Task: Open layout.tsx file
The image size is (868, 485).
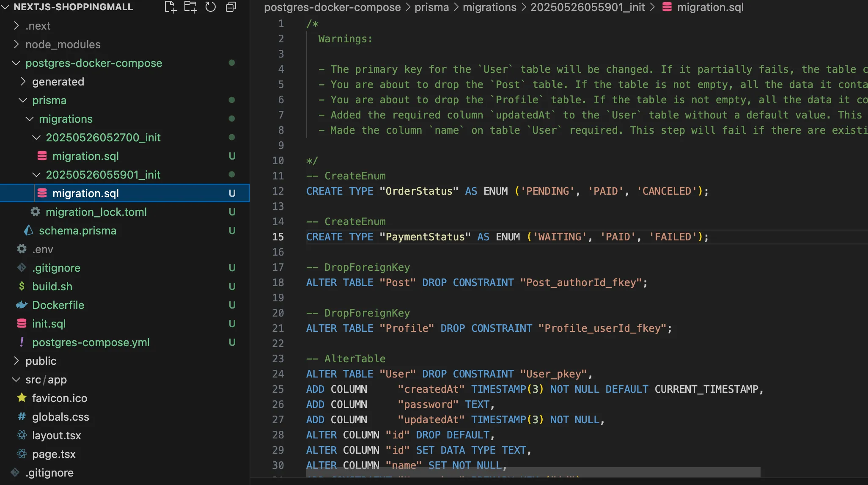Action: click(x=56, y=435)
